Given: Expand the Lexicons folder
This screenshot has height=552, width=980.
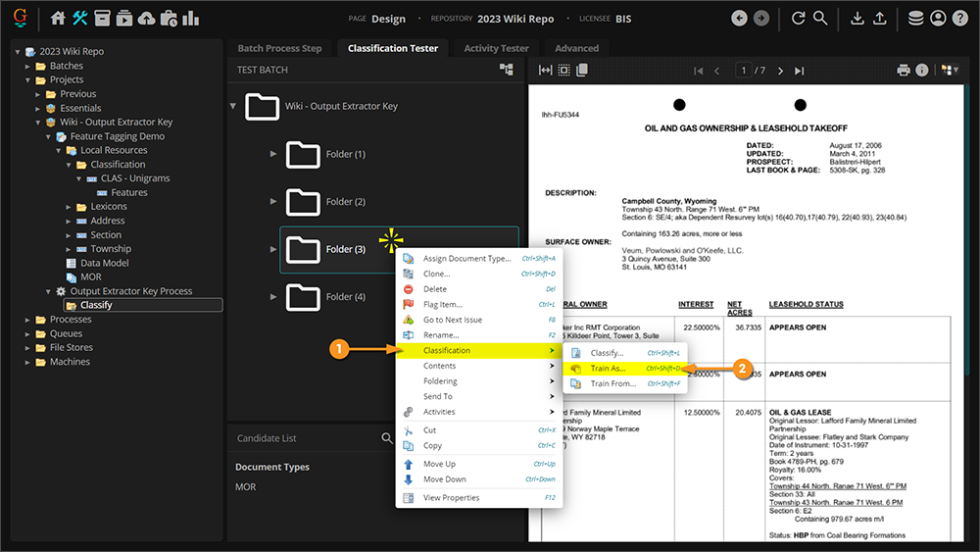Looking at the screenshot, I should click(69, 207).
